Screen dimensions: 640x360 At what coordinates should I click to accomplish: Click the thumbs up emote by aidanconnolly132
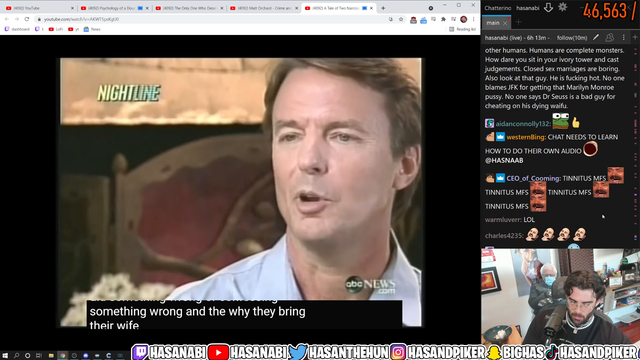576,122
